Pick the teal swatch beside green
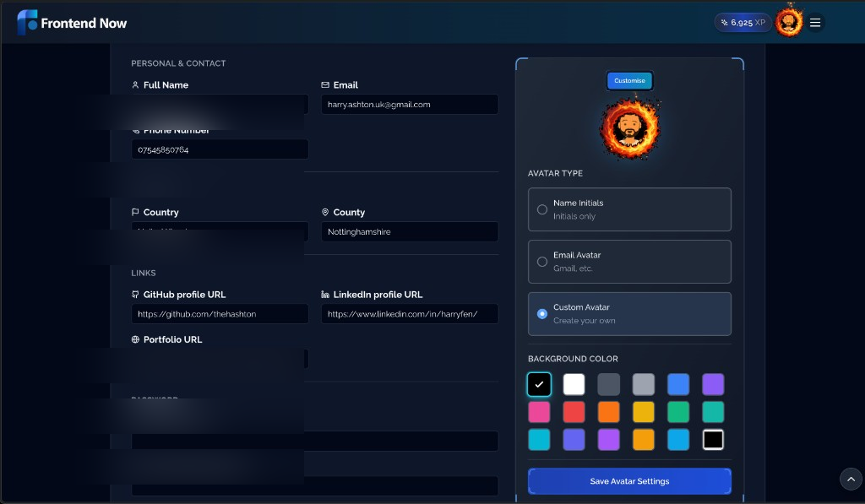 [713, 412]
